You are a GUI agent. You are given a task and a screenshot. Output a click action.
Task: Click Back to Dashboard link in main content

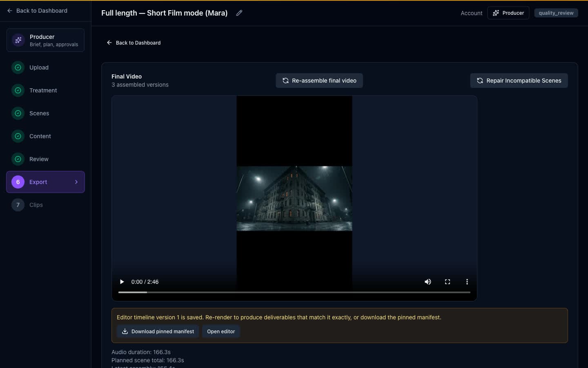134,43
